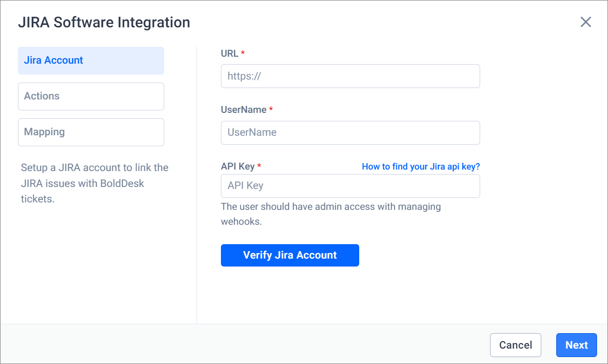
Task: Proceed with the Next button
Action: [x=577, y=345]
